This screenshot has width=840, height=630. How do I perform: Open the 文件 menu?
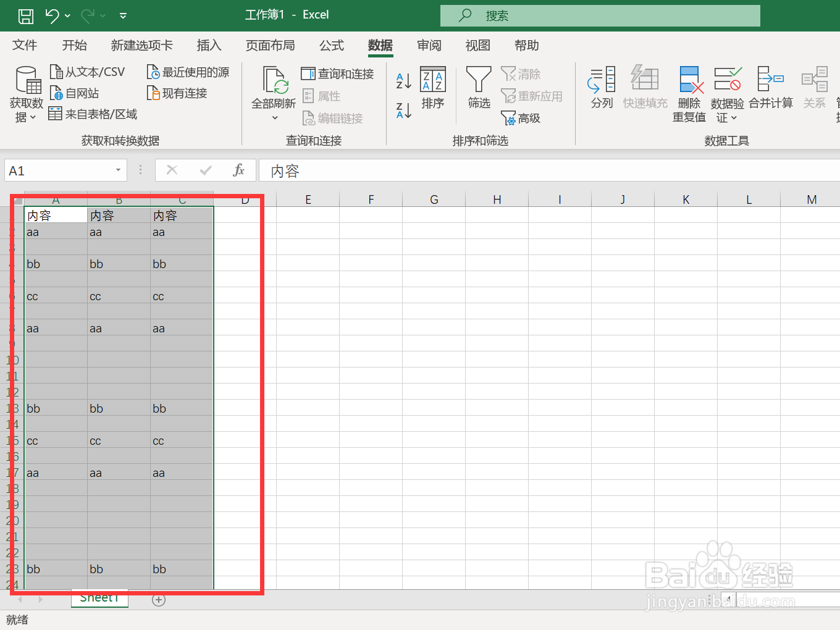pyautogui.click(x=25, y=45)
